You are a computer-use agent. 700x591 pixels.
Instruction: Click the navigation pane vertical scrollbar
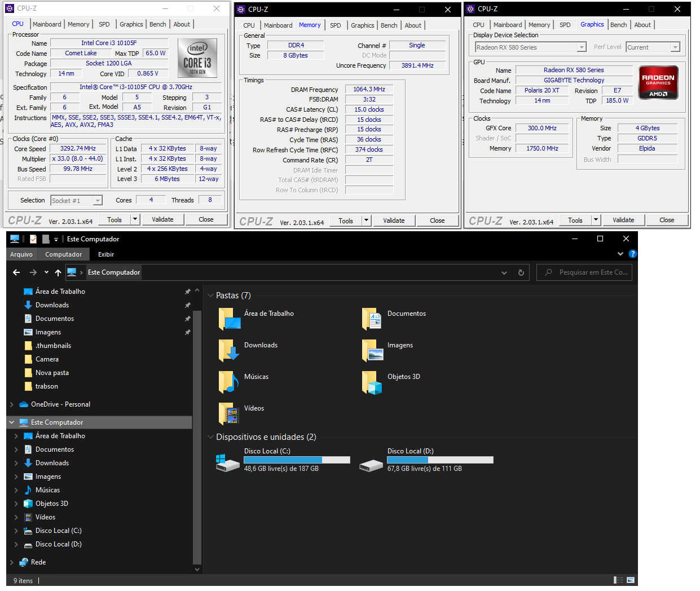coord(197,437)
